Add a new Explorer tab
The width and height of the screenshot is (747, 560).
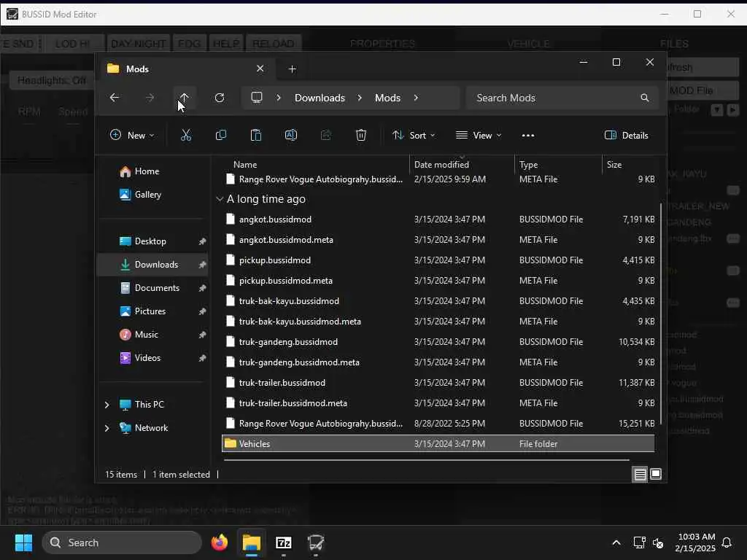292,69
